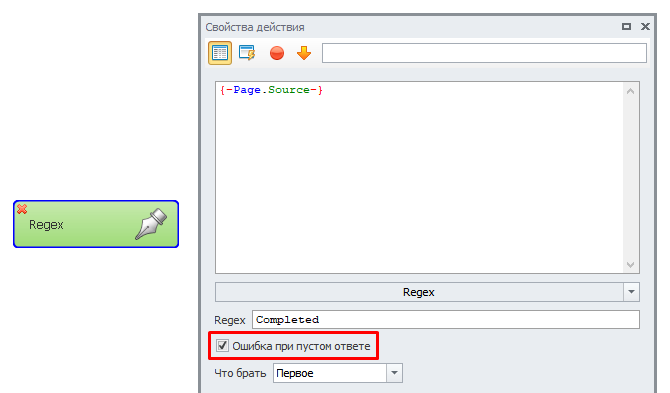Uncheck Ошибка при пустом ответе checkbox
Image resolution: width=670 pixels, height=393 pixels.
222,346
